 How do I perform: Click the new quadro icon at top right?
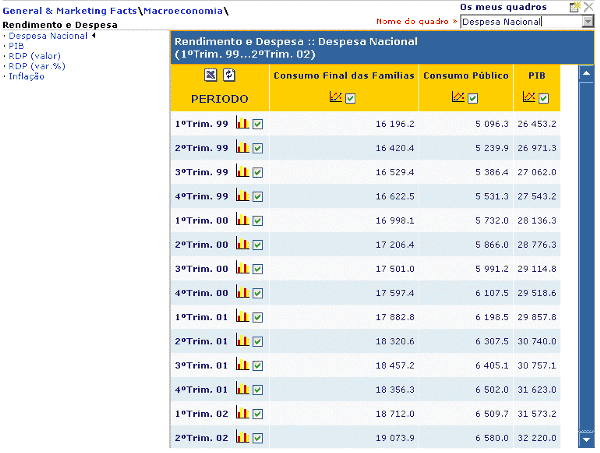tap(574, 7)
